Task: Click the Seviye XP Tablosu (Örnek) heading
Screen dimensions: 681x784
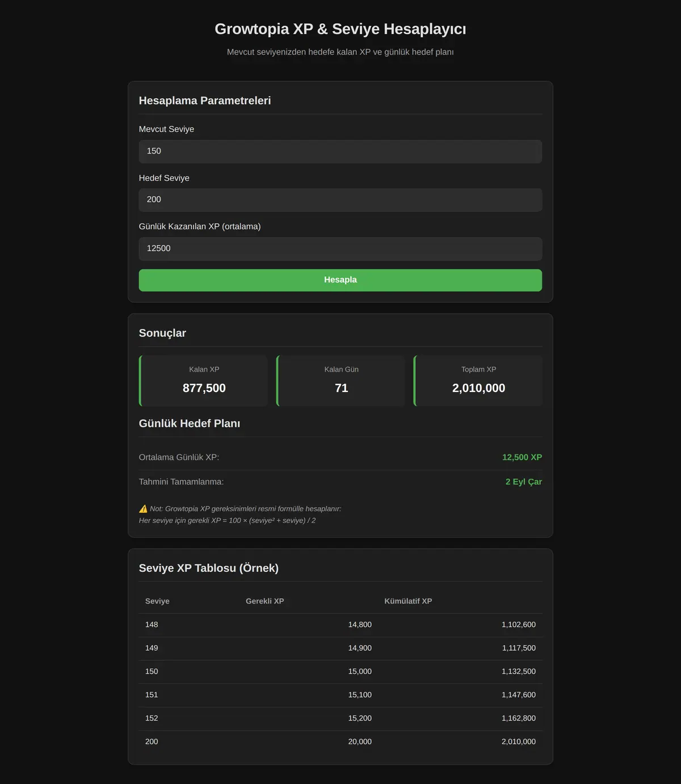Action: tap(209, 568)
